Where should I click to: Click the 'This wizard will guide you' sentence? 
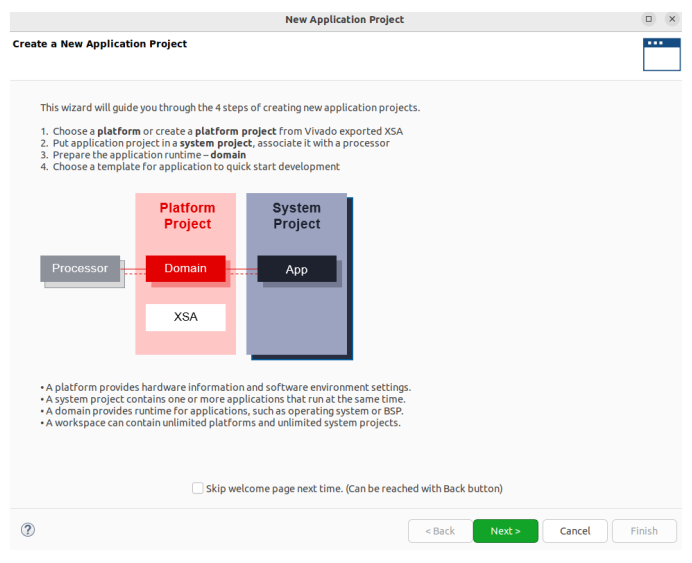[230, 108]
